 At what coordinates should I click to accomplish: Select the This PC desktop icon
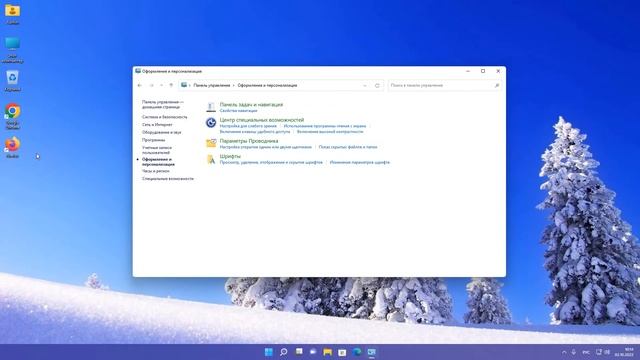12,50
